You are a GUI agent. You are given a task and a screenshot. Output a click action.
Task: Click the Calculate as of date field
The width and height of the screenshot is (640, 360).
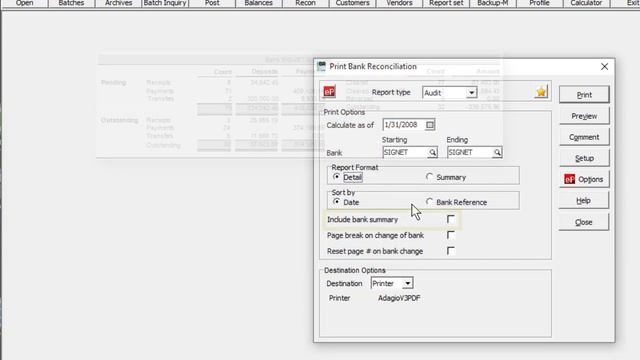404,125
